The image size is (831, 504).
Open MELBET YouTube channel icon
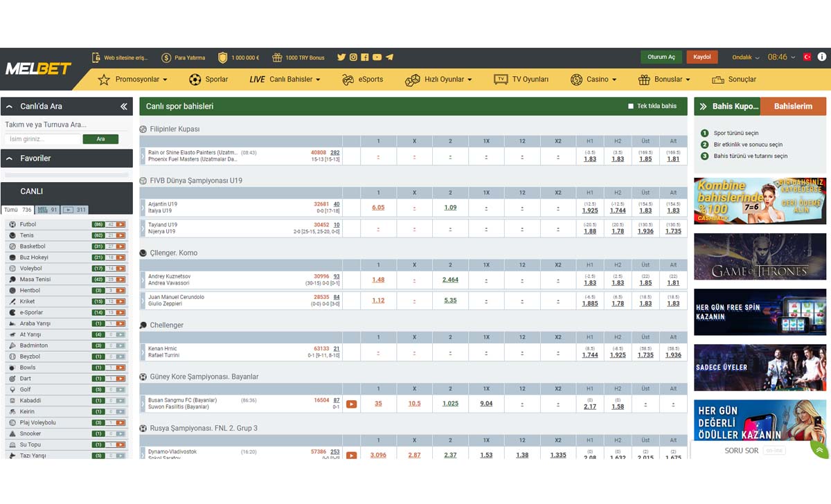pos(377,57)
